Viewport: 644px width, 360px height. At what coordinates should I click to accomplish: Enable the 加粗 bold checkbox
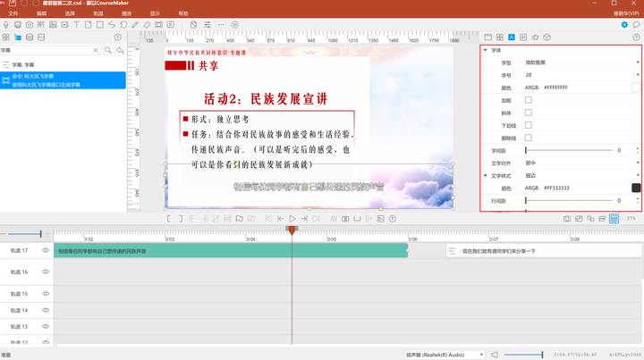coord(529,100)
